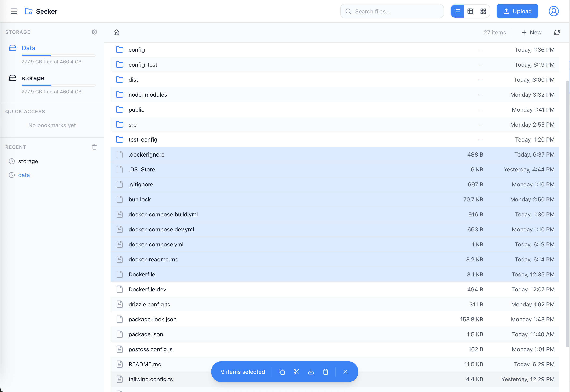
Task: Click the Upload button
Action: tap(517, 11)
